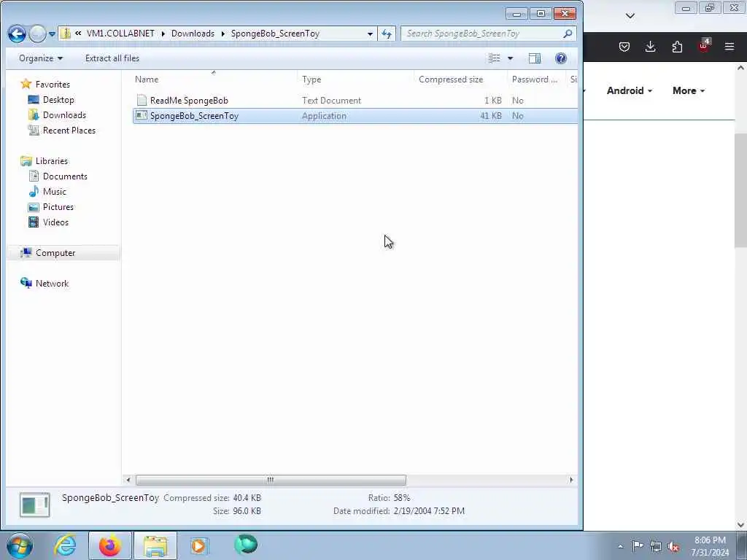Click VM1.COLLABNET in the address path
Image resolution: width=747 pixels, height=560 pixels.
120,34
